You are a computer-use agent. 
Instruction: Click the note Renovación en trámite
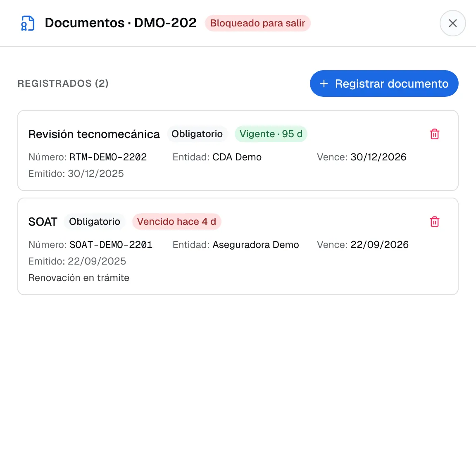tap(79, 278)
